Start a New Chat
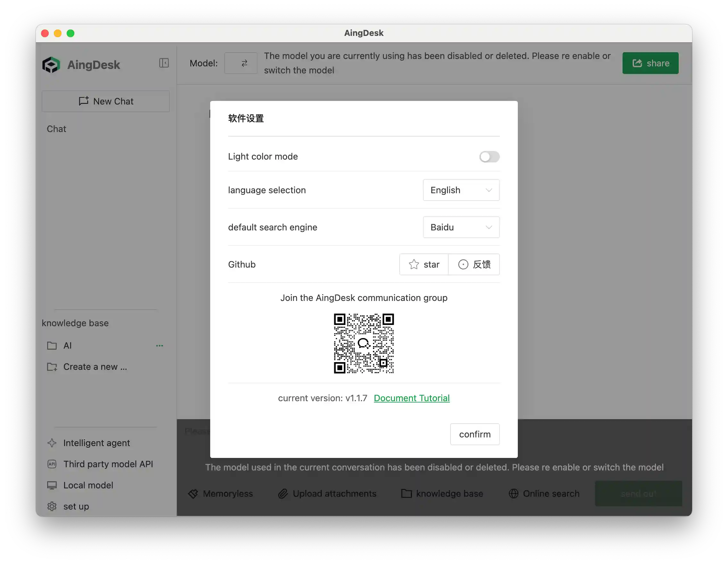728x564 pixels. [x=106, y=101]
